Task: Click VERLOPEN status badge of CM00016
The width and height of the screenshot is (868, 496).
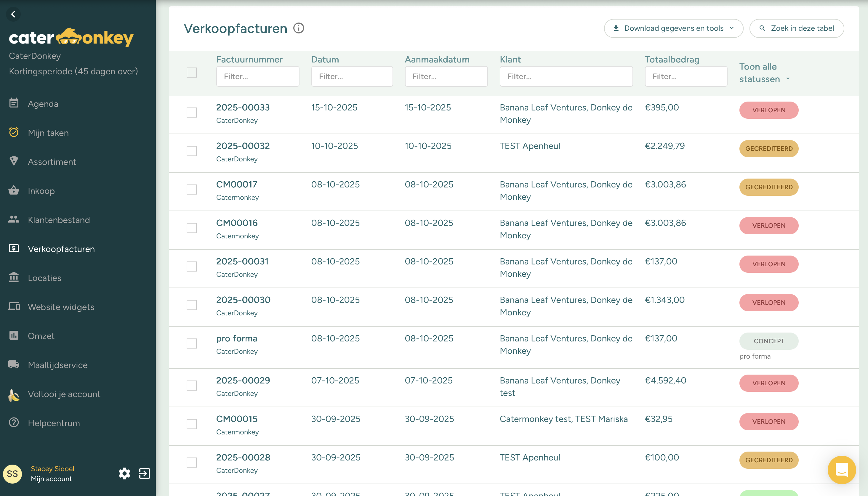Action: pyautogui.click(x=768, y=226)
